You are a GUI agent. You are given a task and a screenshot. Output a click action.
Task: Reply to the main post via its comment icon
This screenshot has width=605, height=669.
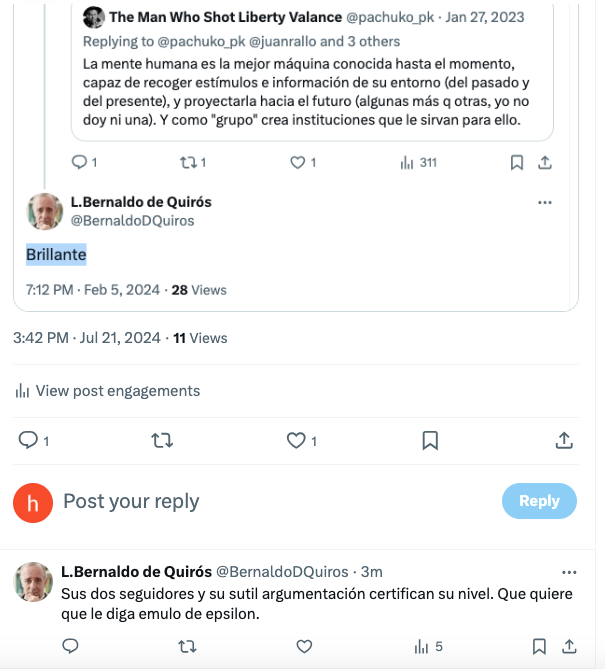click(28, 440)
